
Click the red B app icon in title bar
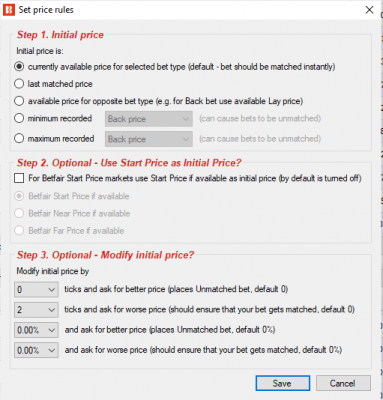pos(9,10)
